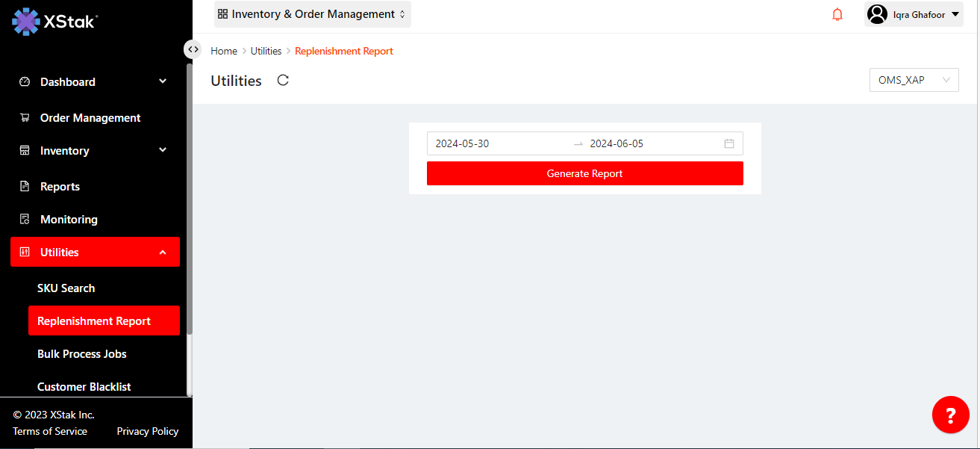Viewport: 980px width, 449px height.
Task: Click the Generate Report button
Action: pyautogui.click(x=584, y=173)
